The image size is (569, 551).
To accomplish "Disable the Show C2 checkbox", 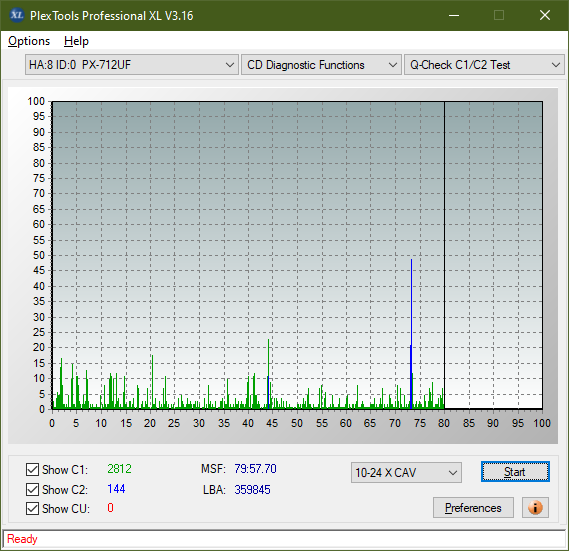I will point(32,489).
